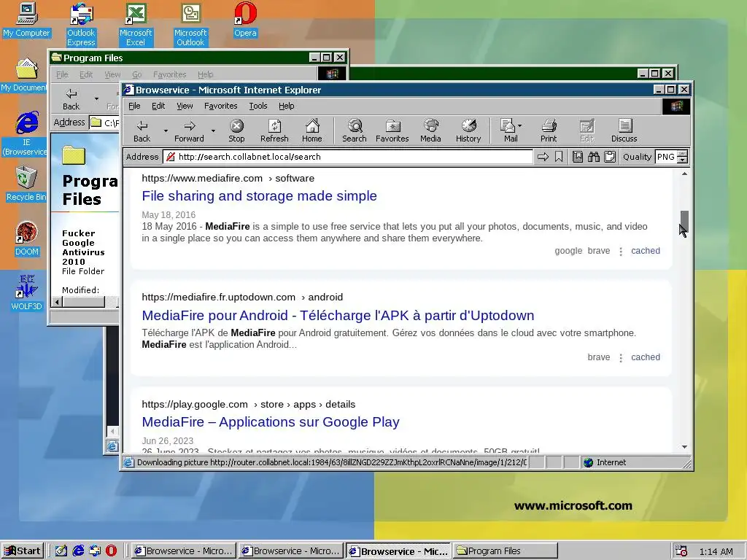
Task: Launch DOOM desktop shortcut
Action: pyautogui.click(x=26, y=239)
